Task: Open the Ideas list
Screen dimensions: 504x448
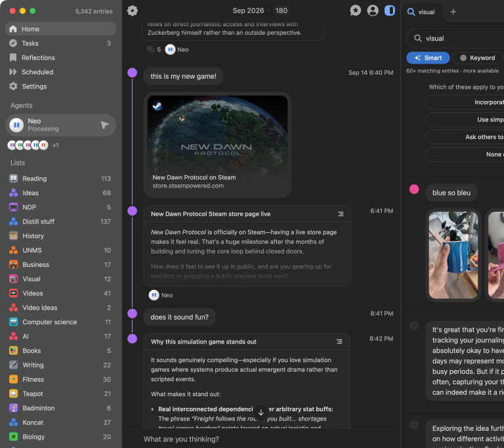Action: [x=61, y=193]
